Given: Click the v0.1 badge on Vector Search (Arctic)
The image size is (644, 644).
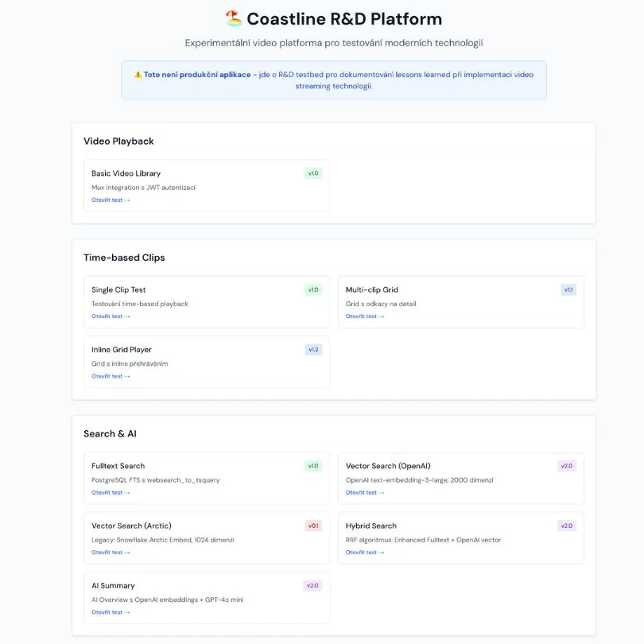Looking at the screenshot, I should (x=311, y=525).
